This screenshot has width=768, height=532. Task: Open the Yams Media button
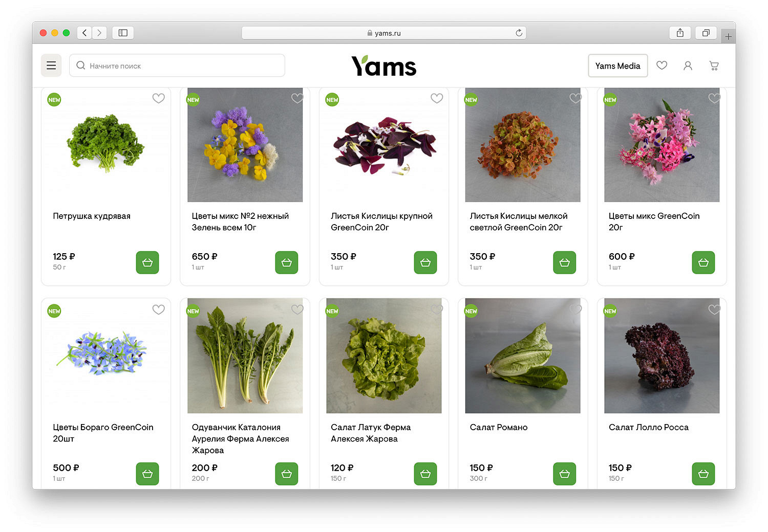[x=618, y=65]
